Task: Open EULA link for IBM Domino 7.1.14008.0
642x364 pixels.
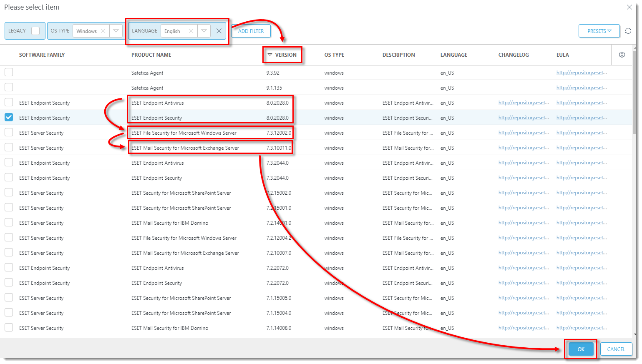Action: tap(582, 328)
